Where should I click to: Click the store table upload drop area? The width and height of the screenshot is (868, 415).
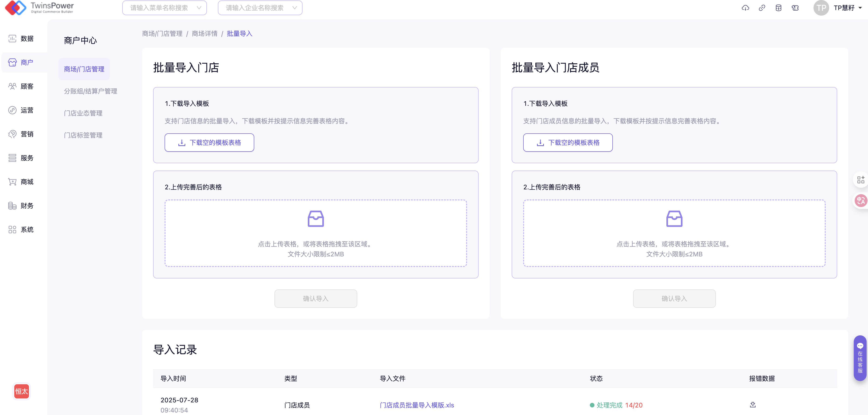(315, 233)
